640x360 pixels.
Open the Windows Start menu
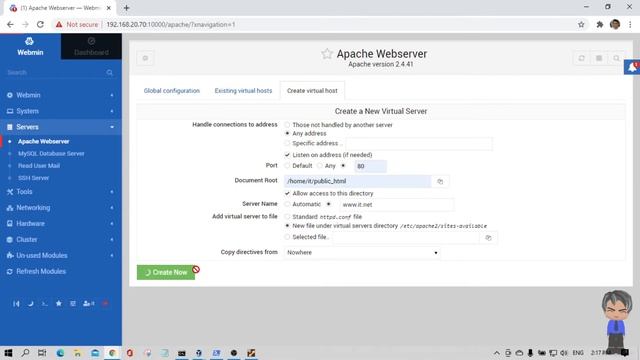(8, 353)
